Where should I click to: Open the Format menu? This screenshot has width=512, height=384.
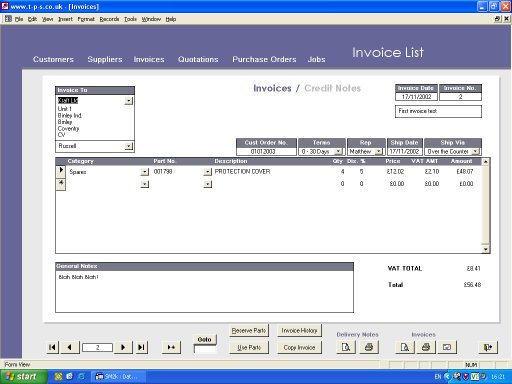[x=86, y=19]
